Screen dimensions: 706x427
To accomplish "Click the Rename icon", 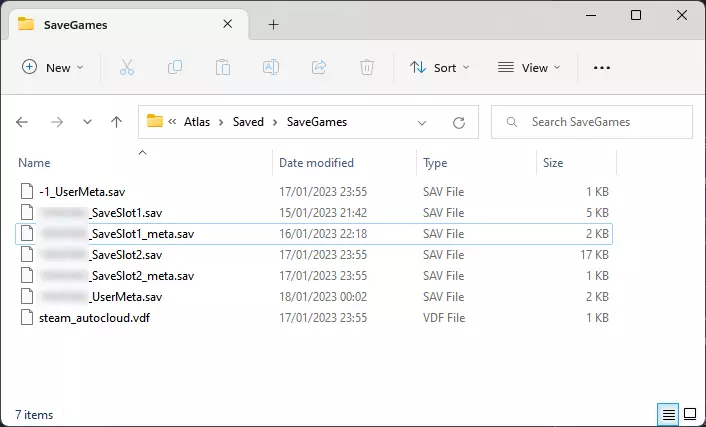I will click(x=271, y=68).
